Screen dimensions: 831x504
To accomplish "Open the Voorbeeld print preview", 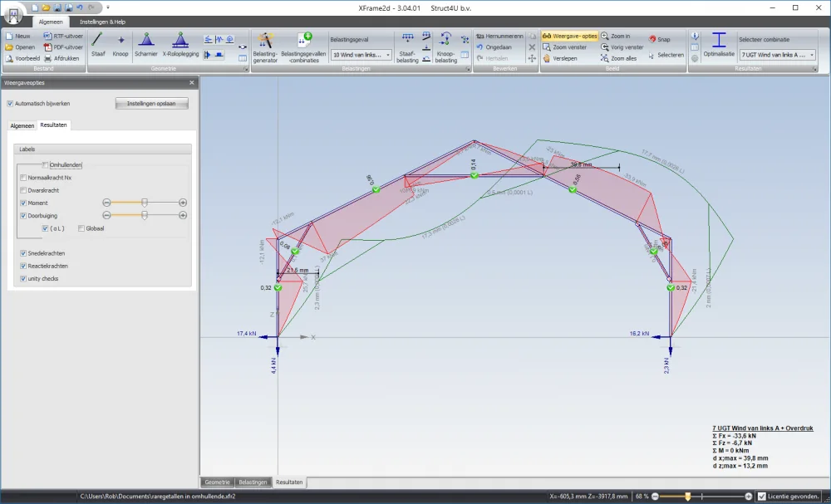I will pos(22,58).
